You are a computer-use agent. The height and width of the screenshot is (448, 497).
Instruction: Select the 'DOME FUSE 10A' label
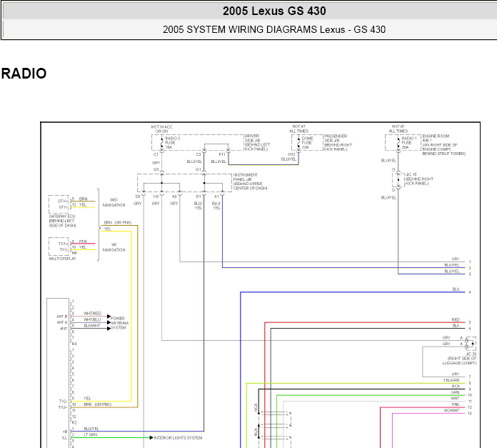pyautogui.click(x=307, y=143)
